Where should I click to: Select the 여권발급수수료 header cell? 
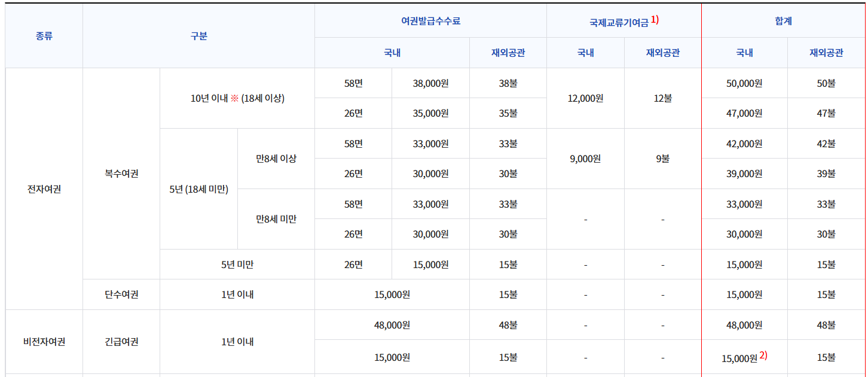click(431, 20)
